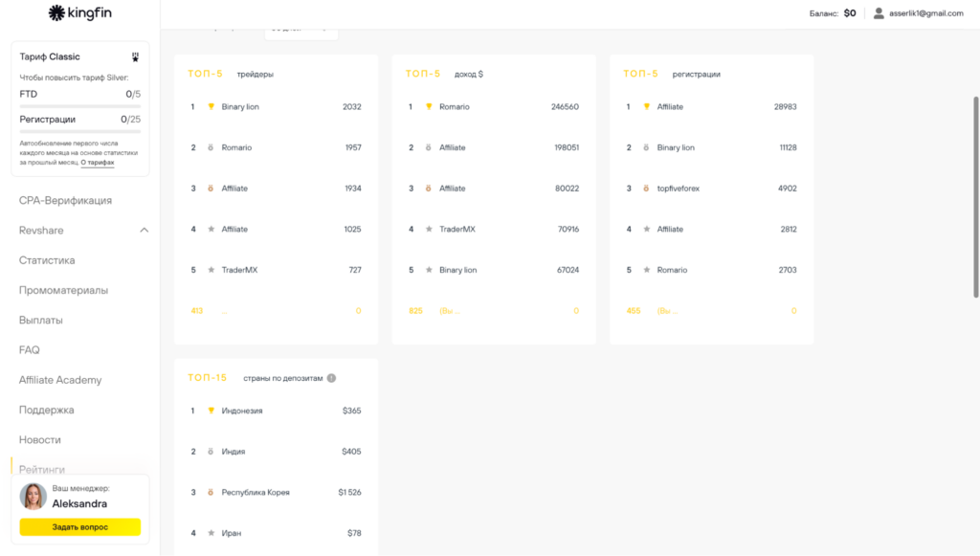Viewport: 980px width, 556px height.
Task: Go to Статистика page
Action: tap(47, 260)
